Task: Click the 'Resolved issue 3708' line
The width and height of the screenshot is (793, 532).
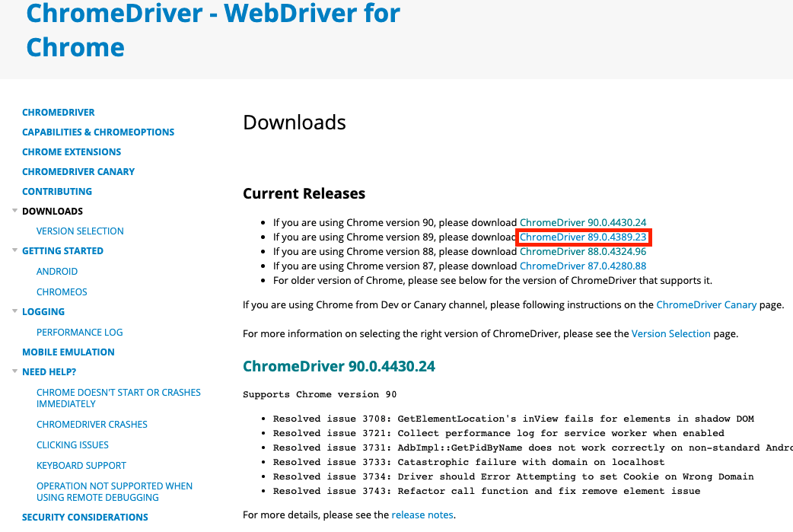Action: click(514, 419)
